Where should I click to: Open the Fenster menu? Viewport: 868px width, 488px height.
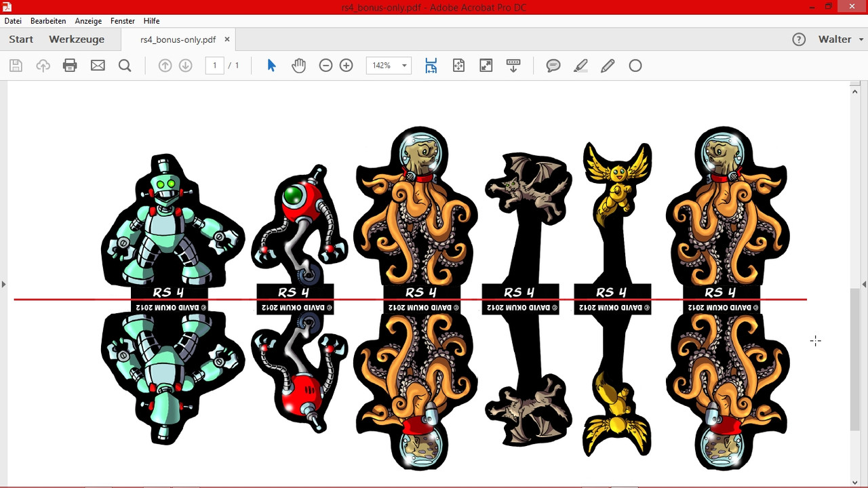[x=123, y=21]
